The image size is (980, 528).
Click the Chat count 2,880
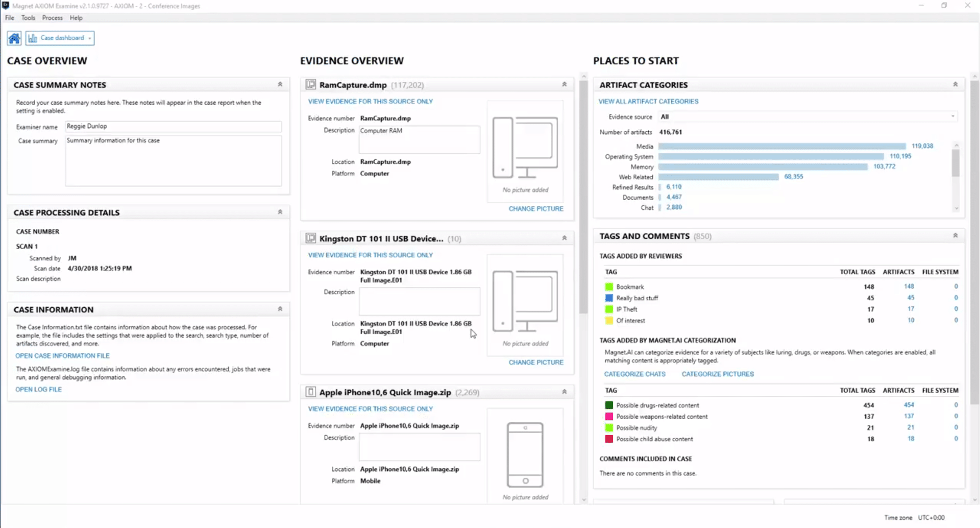pos(674,207)
